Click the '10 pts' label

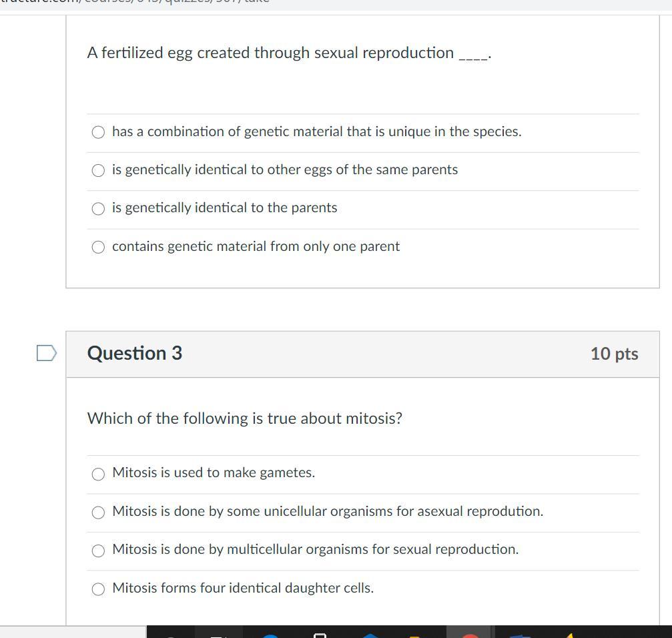coord(614,354)
